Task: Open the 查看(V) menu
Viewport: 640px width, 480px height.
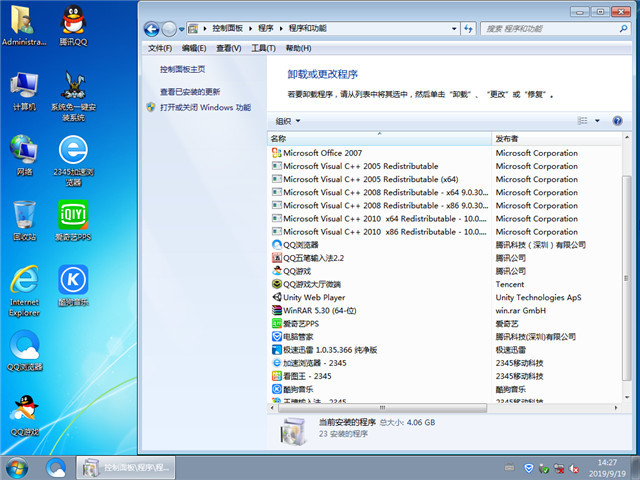Action: tap(229, 49)
